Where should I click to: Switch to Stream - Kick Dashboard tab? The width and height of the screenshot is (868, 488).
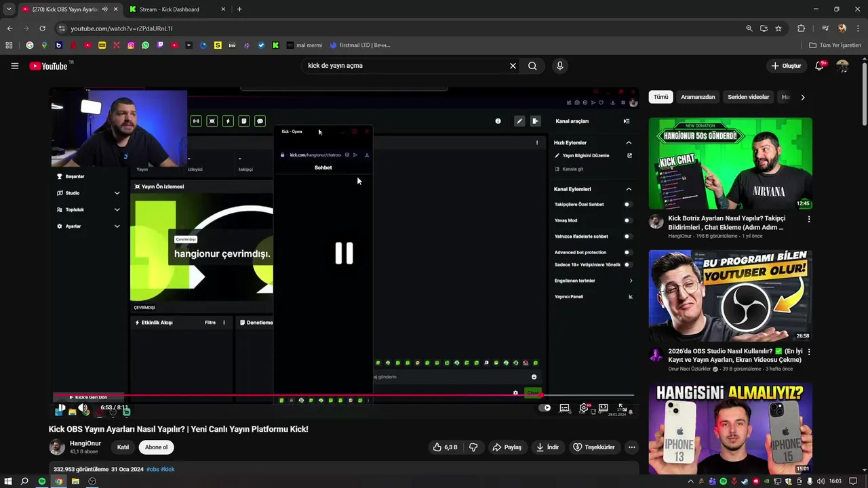coord(178,9)
